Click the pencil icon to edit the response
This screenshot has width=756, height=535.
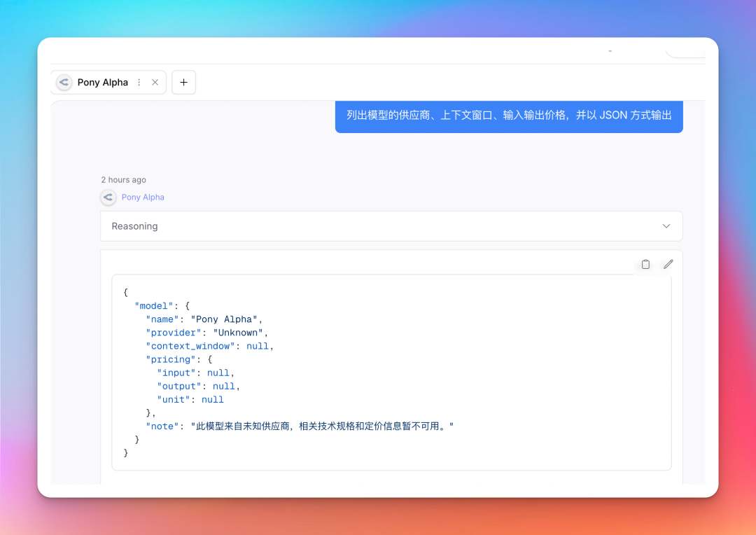click(668, 263)
